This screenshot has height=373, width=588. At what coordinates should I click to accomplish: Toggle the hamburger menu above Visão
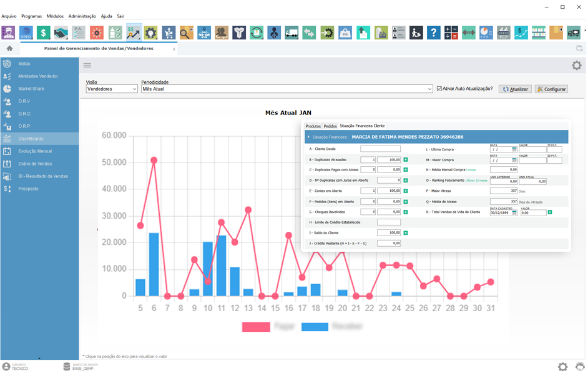87,66
